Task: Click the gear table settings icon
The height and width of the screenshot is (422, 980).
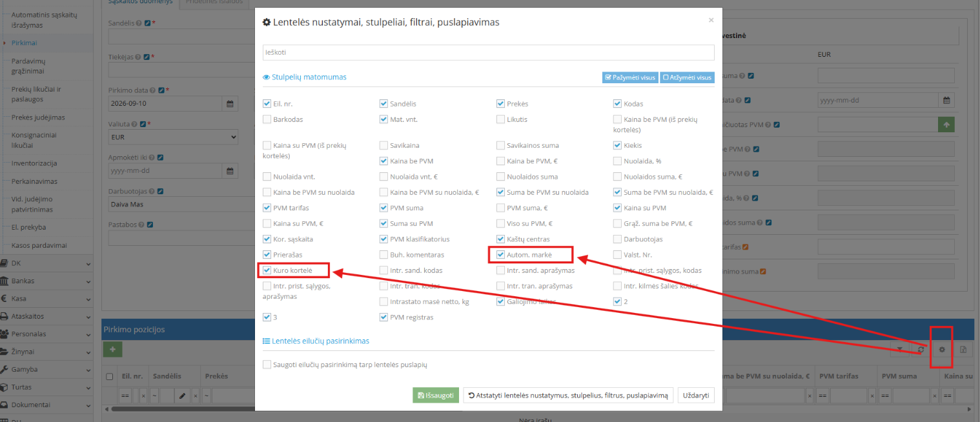Action: click(941, 349)
